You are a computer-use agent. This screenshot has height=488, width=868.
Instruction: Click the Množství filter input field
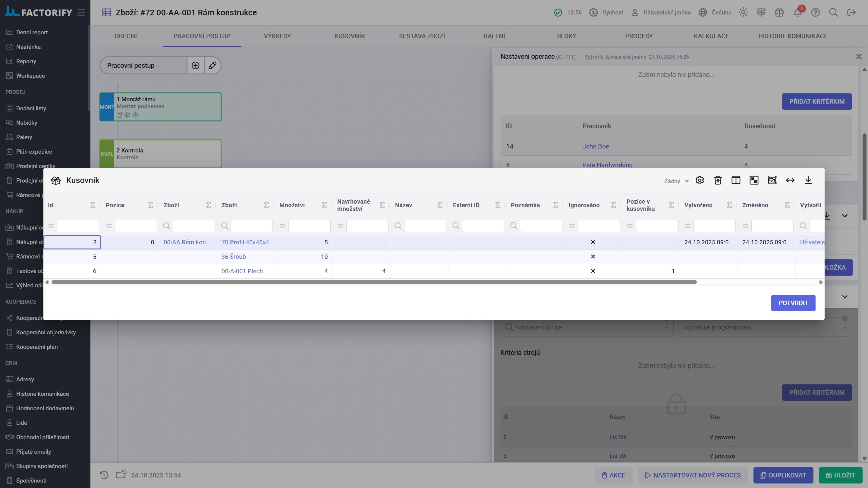(x=309, y=226)
